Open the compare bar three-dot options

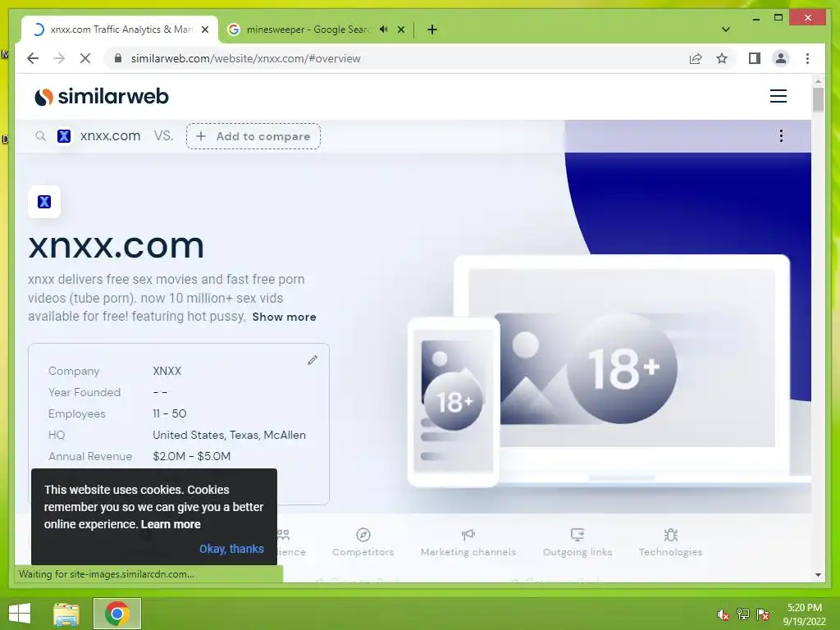pyautogui.click(x=781, y=135)
